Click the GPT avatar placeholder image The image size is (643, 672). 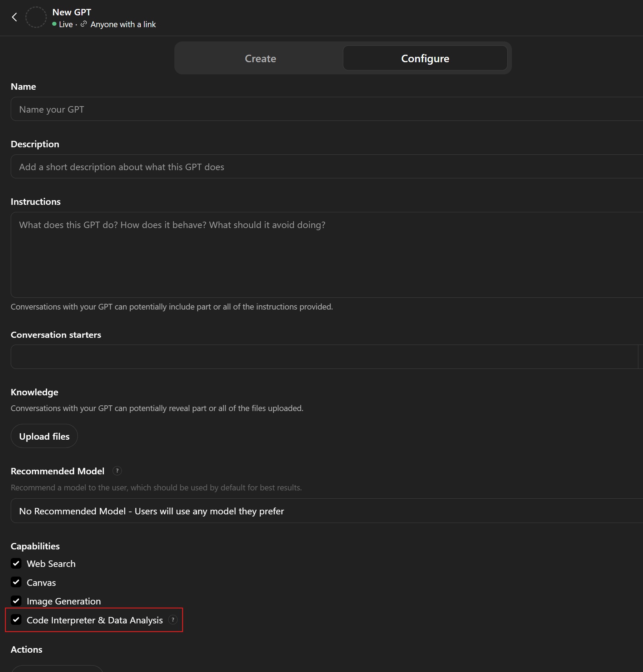coord(36,17)
